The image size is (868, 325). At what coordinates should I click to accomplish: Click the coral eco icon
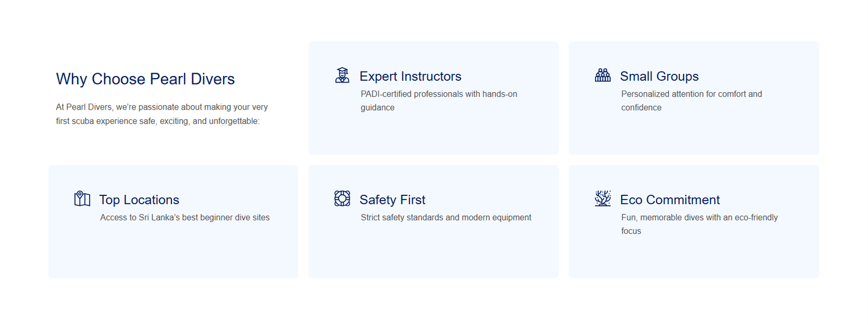pos(603,199)
